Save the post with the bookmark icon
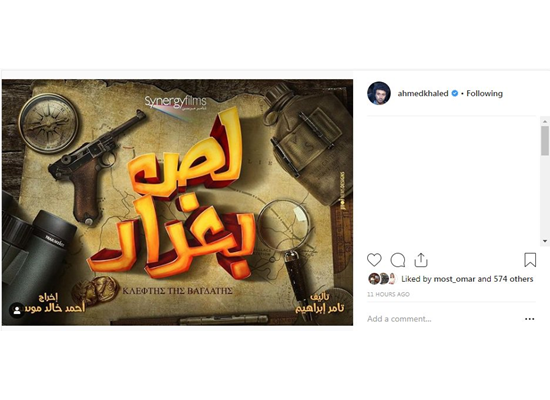This screenshot has width=550, height=400. 530,260
